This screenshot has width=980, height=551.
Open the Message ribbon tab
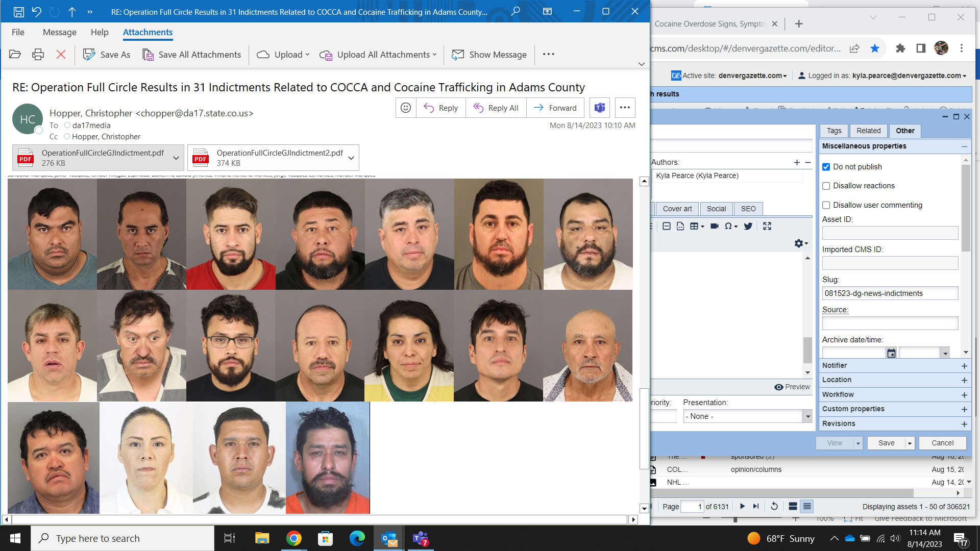(x=60, y=32)
